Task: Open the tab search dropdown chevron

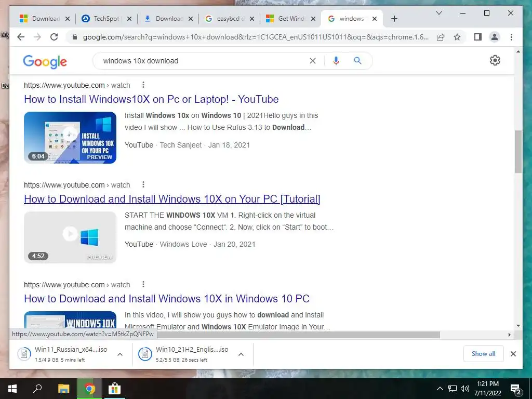Action: pos(438,13)
